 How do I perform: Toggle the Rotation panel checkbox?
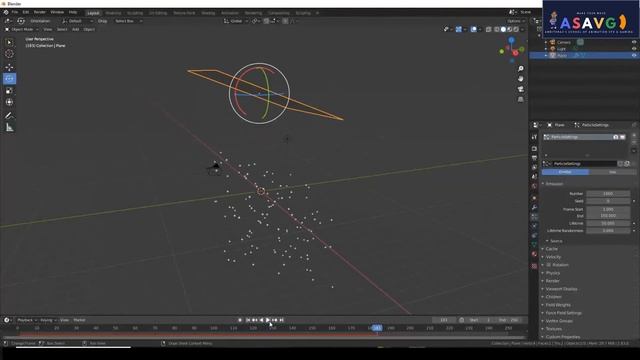click(x=549, y=265)
